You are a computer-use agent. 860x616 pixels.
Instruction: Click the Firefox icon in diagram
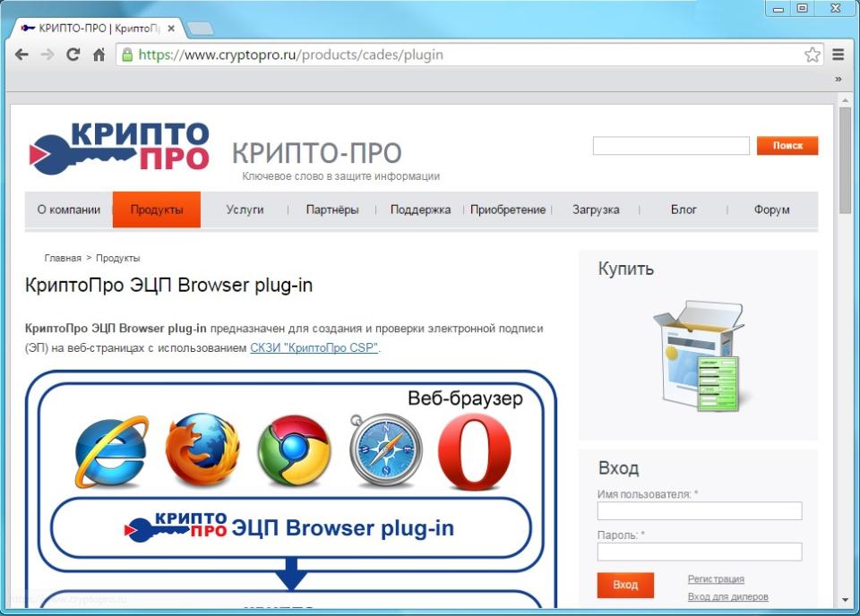click(x=202, y=450)
